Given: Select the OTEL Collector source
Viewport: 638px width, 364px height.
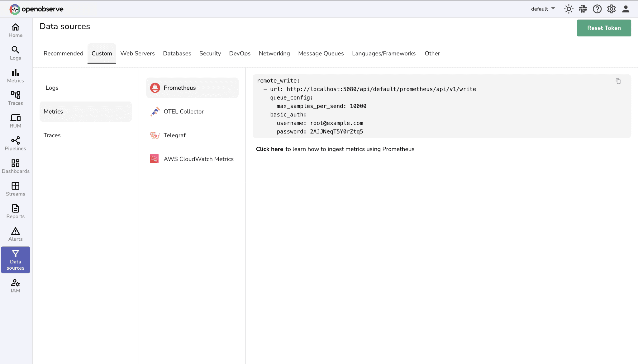Looking at the screenshot, I should pyautogui.click(x=192, y=111).
